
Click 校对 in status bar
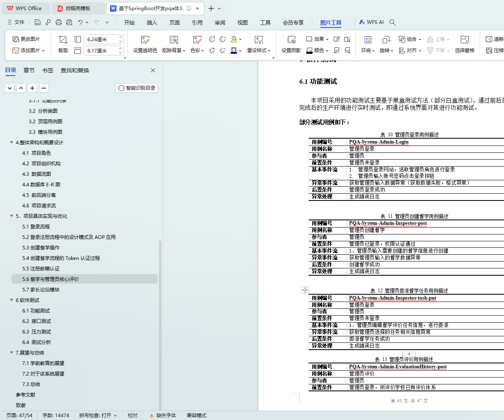tap(133, 415)
